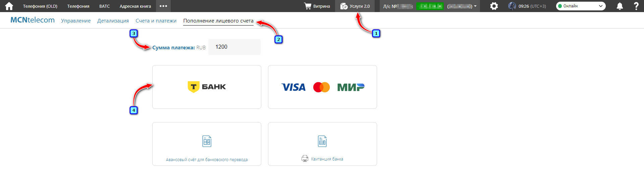Pay with T-Bank option
This screenshot has width=644, height=189.
pyautogui.click(x=207, y=87)
